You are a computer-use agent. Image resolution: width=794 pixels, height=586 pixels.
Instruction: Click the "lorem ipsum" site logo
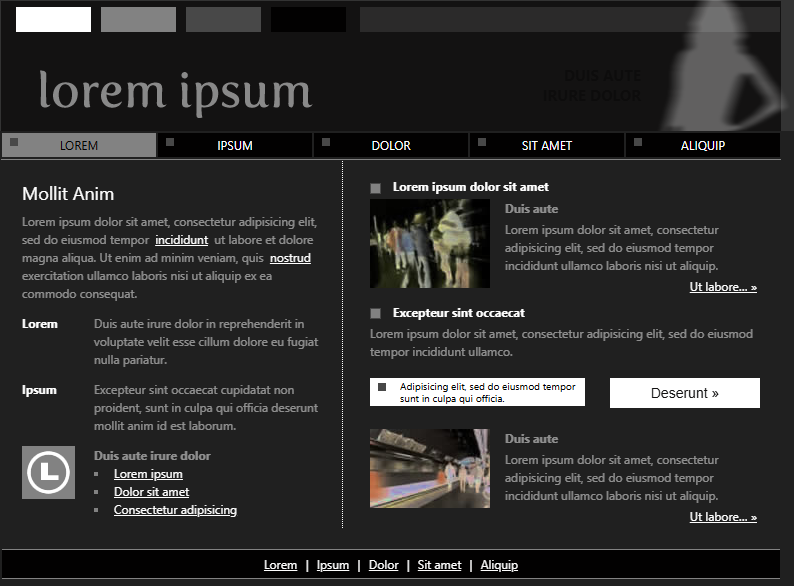175,91
